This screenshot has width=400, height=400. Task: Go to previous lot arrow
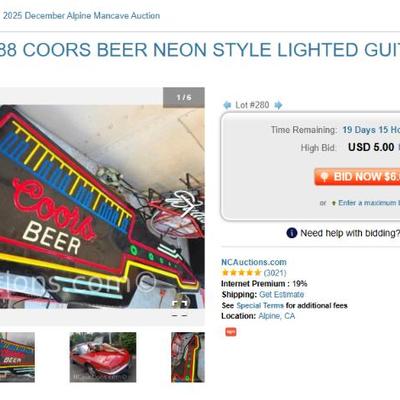[227, 105]
